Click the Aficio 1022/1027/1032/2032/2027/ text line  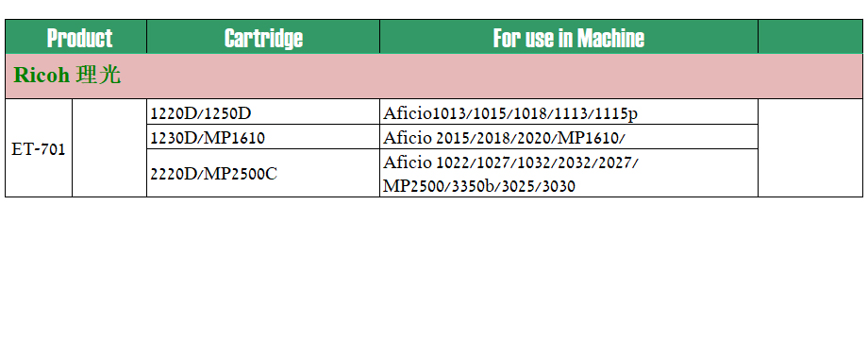(510, 162)
